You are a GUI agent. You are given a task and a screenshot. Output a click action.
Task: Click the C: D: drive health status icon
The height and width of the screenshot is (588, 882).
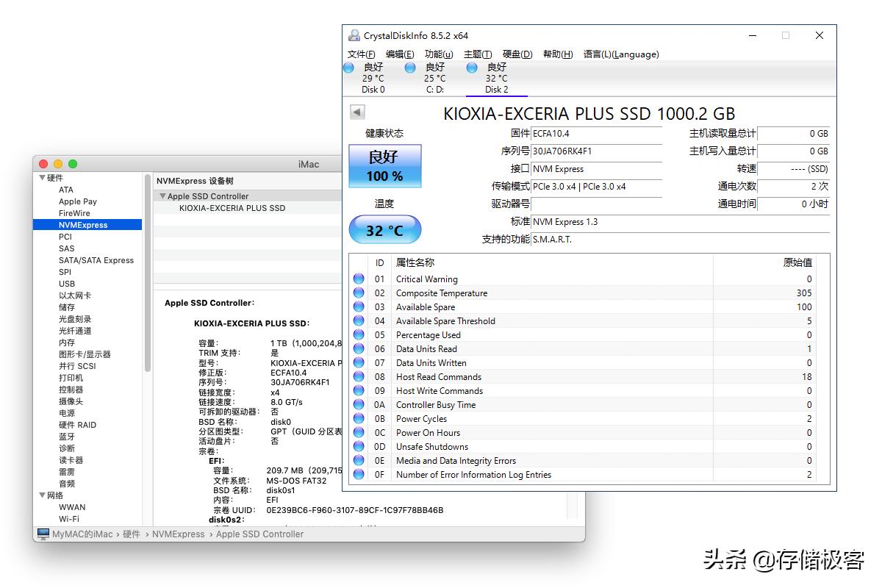click(409, 67)
